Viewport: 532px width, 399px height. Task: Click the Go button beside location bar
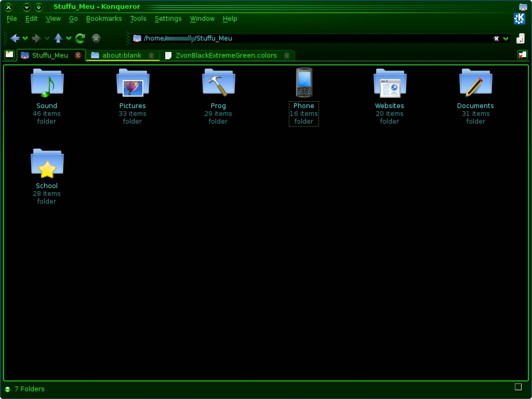click(521, 38)
